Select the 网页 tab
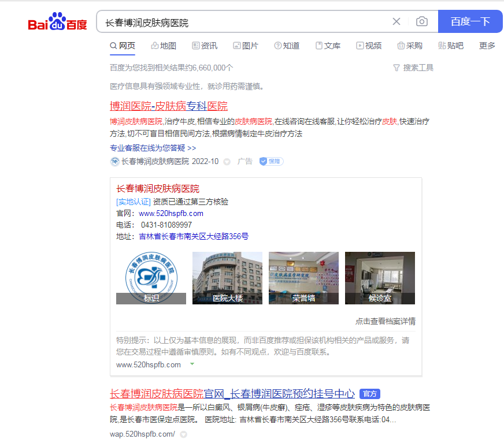The width and height of the screenshot is (504, 443). [123, 46]
